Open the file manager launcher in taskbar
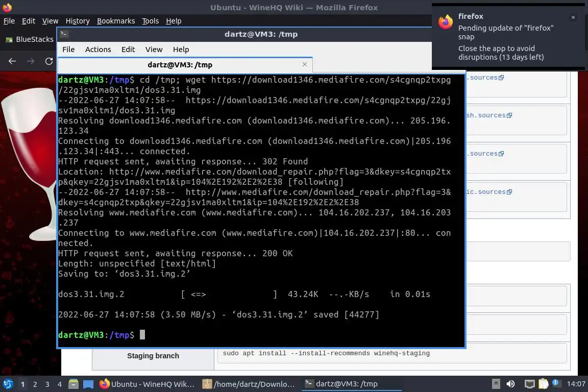The image size is (588, 392). pos(73,384)
